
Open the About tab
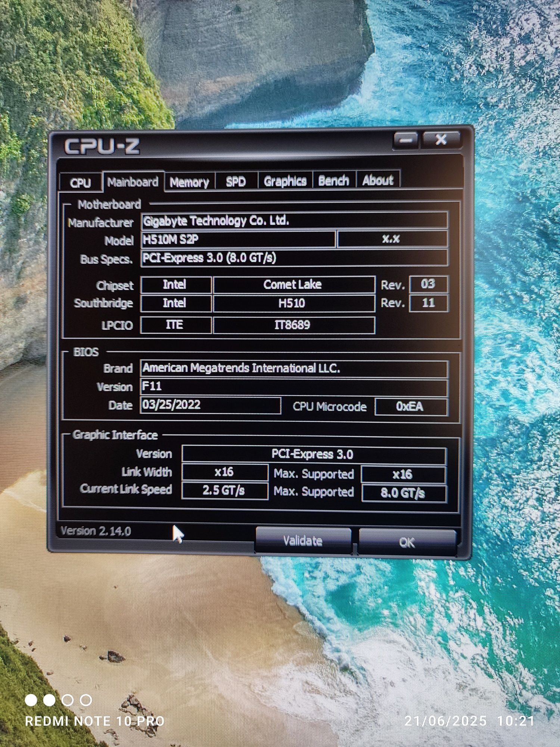tap(378, 180)
